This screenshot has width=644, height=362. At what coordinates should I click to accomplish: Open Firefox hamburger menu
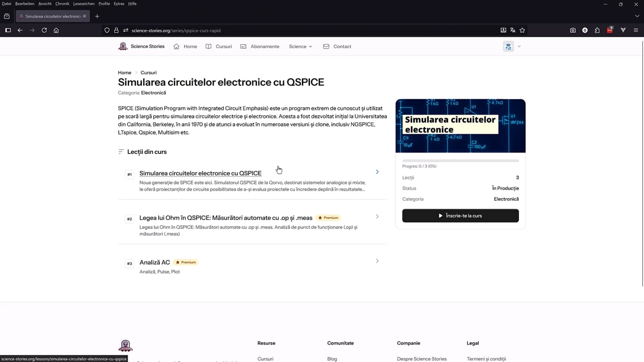coord(636,30)
